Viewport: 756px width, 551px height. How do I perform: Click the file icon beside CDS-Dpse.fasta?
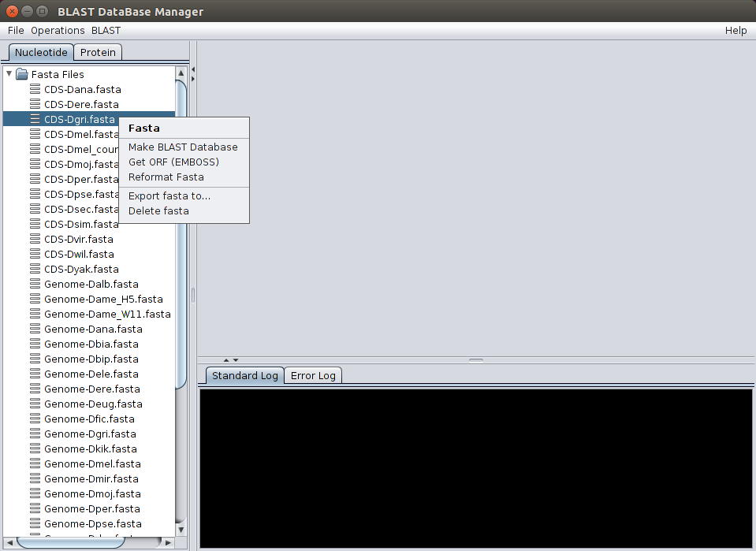pyautogui.click(x=35, y=194)
